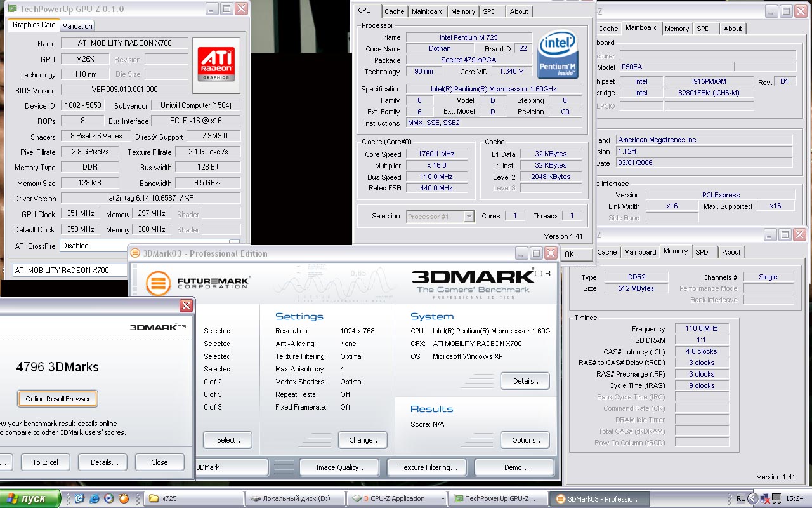Open Mainboard tab in CPU-Z Memory window
Image resolution: width=812 pixels, height=508 pixels.
[640, 252]
